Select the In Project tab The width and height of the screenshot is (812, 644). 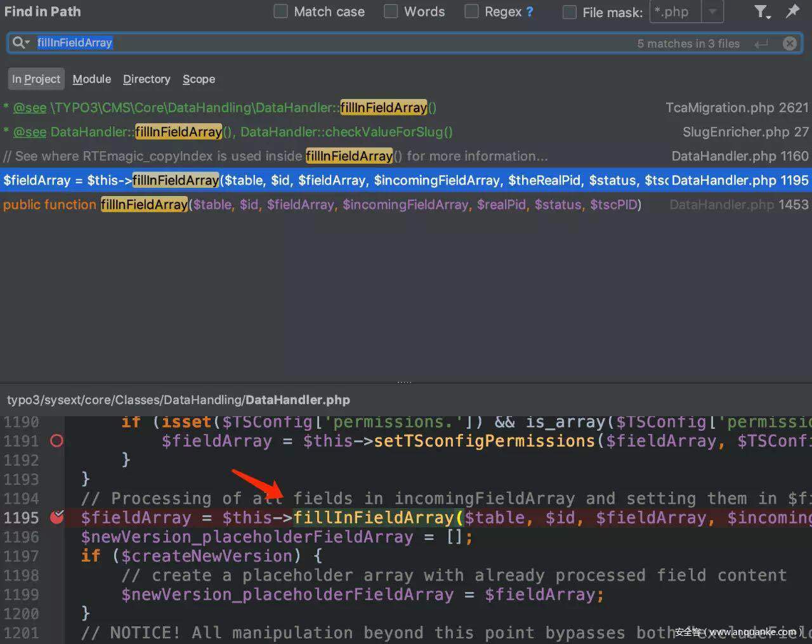[36, 79]
